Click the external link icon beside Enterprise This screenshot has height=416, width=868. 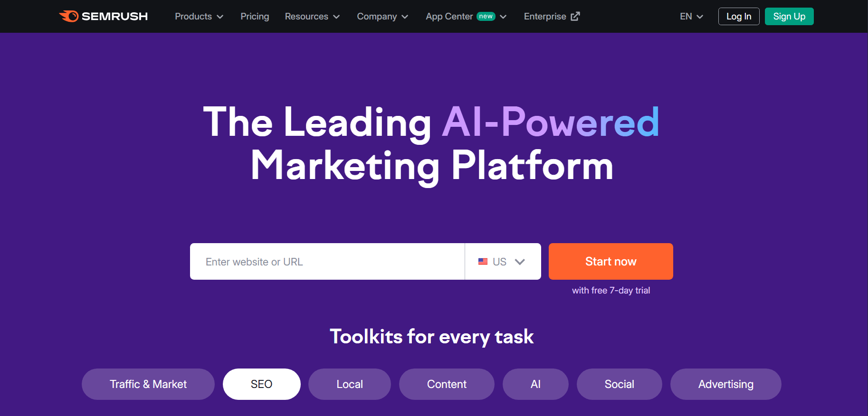coord(575,16)
